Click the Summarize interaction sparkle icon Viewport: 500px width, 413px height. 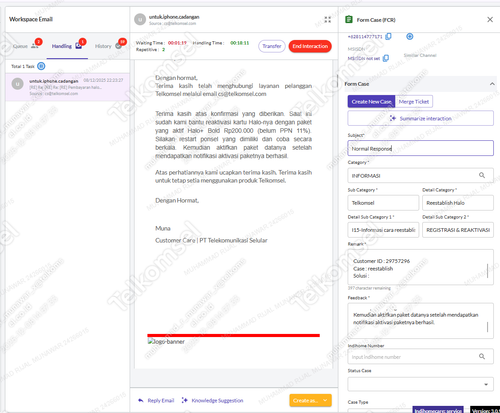[x=393, y=118]
